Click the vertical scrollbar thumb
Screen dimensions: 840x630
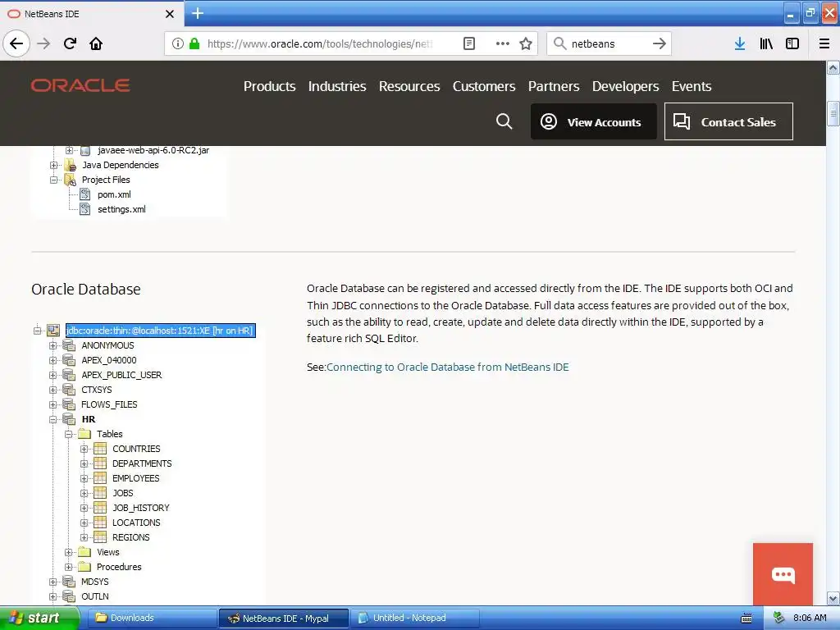(833, 113)
